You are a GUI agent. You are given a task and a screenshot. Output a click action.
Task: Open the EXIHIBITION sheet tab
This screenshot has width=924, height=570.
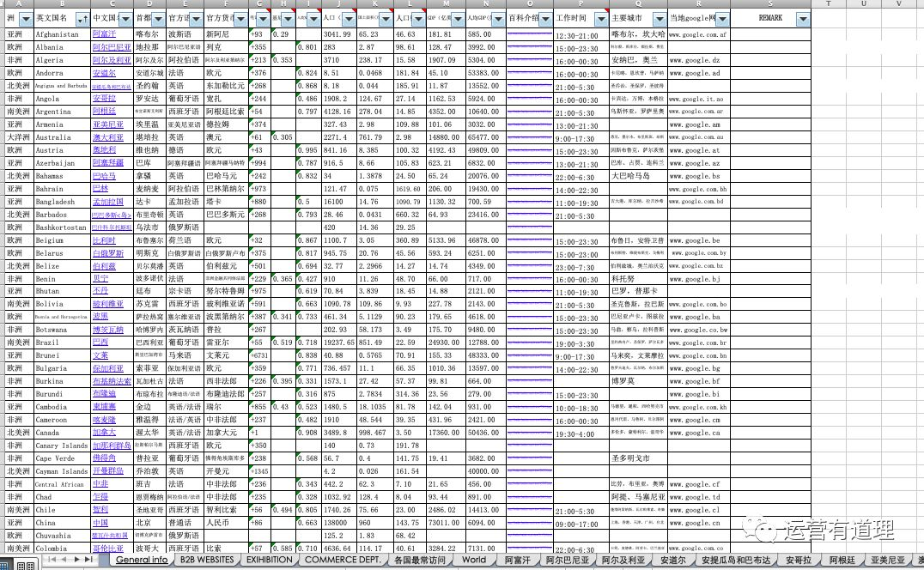[270, 560]
